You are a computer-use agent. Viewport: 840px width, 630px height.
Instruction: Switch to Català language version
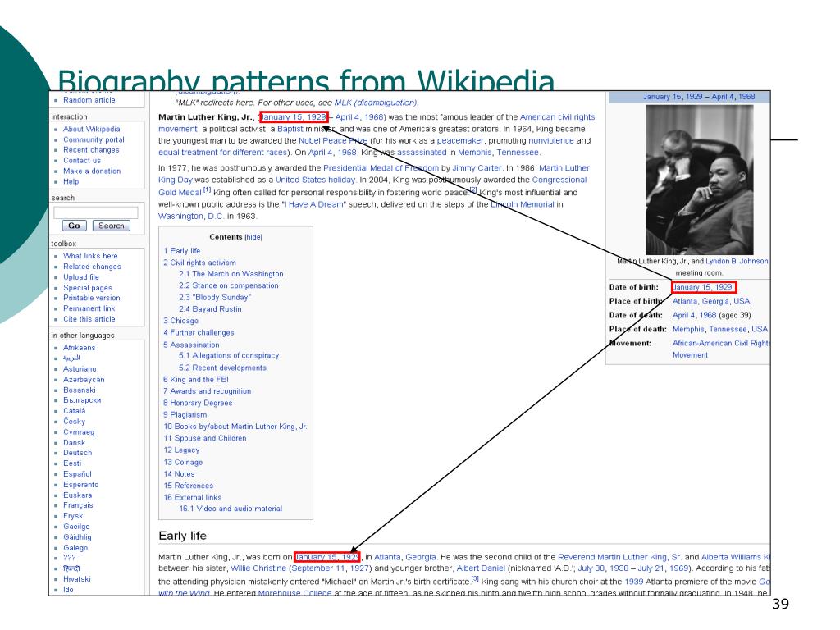[75, 411]
